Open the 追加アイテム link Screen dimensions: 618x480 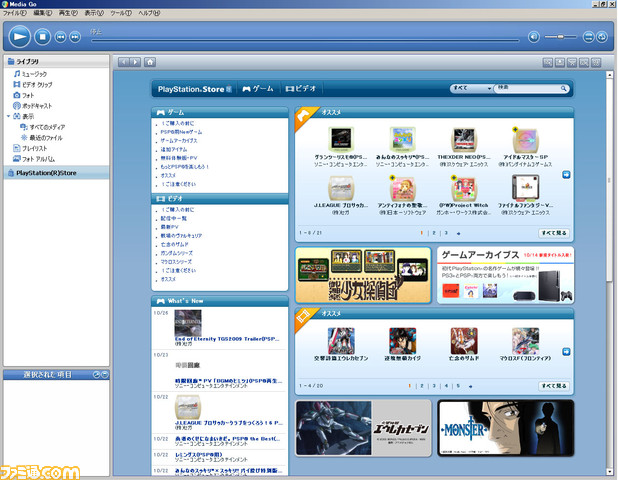[174, 149]
